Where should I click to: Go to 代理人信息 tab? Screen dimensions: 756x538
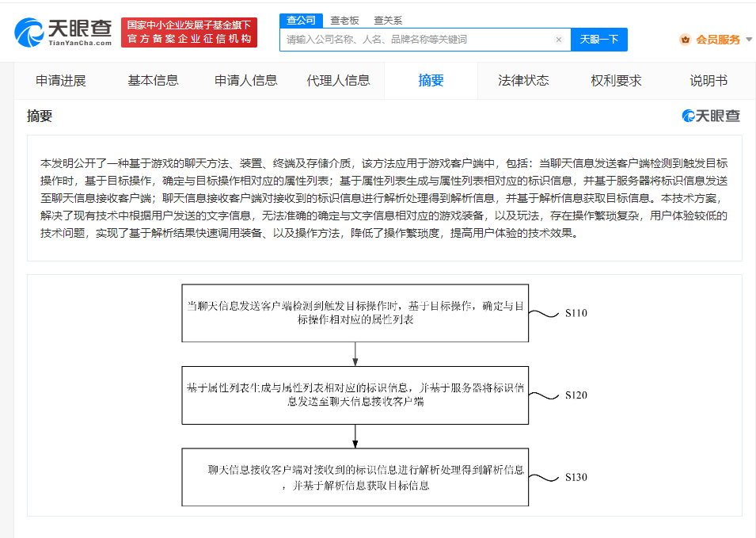pos(339,81)
